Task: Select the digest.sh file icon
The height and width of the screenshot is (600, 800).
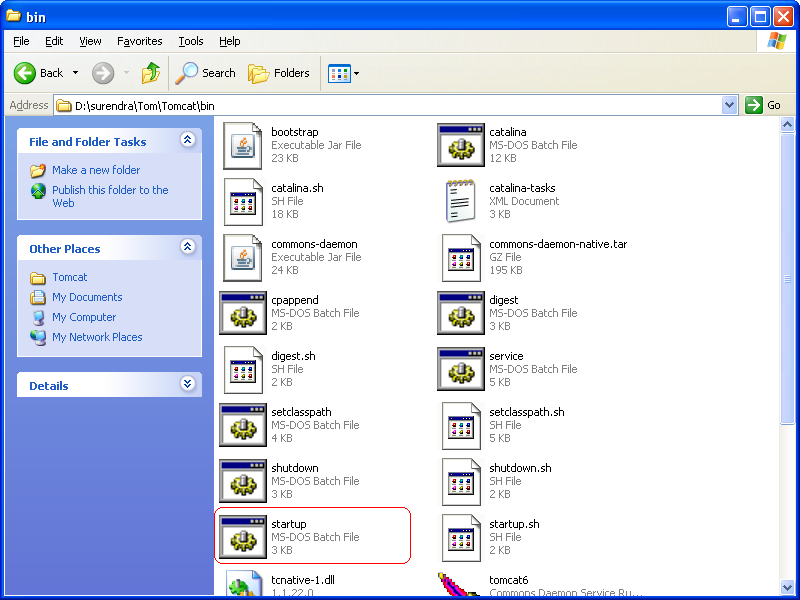Action: [243, 370]
